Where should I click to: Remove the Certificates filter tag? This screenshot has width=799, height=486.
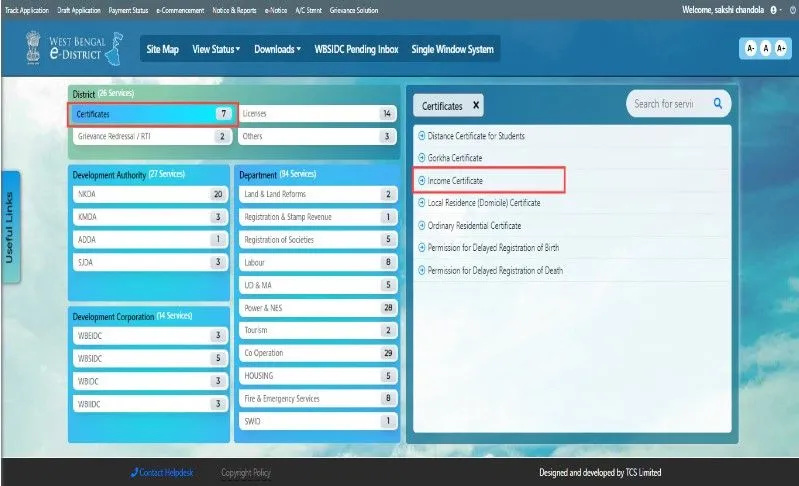(476, 105)
